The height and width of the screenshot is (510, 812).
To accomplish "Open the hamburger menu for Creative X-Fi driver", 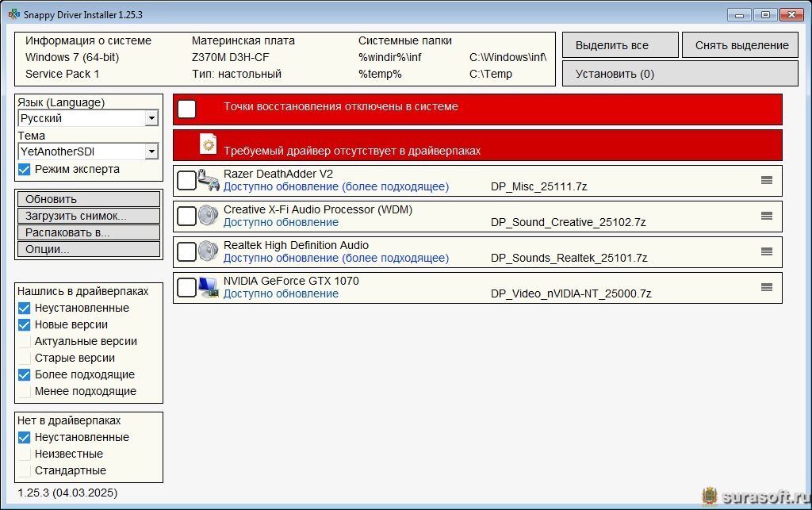I will pyautogui.click(x=766, y=216).
